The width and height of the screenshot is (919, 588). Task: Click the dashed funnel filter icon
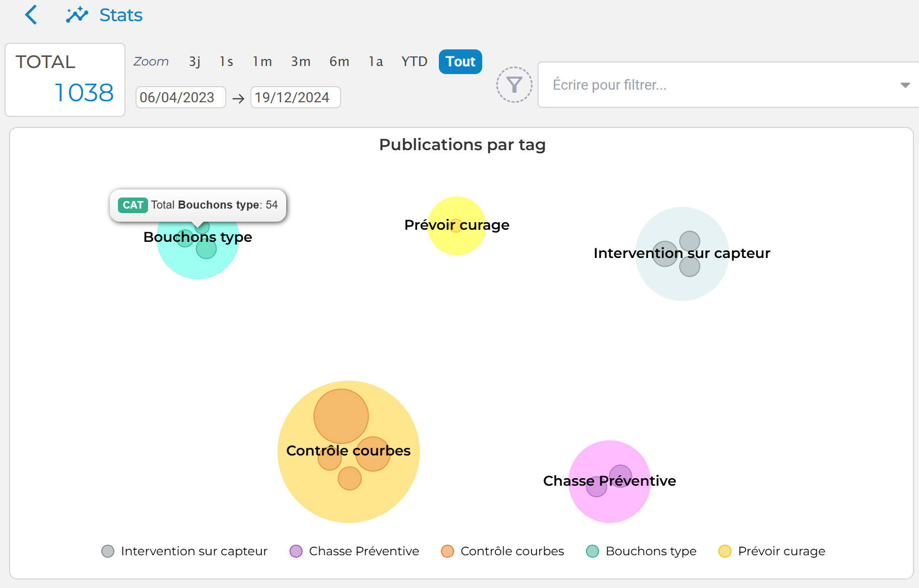coord(514,85)
